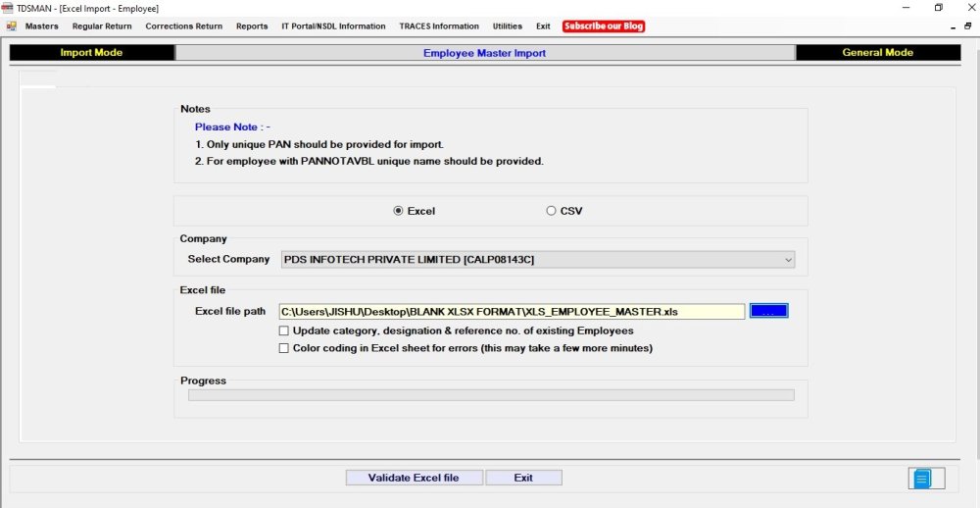Click note 'Only unique PAN should be provided'
The width and height of the screenshot is (980, 508).
pyautogui.click(x=319, y=144)
